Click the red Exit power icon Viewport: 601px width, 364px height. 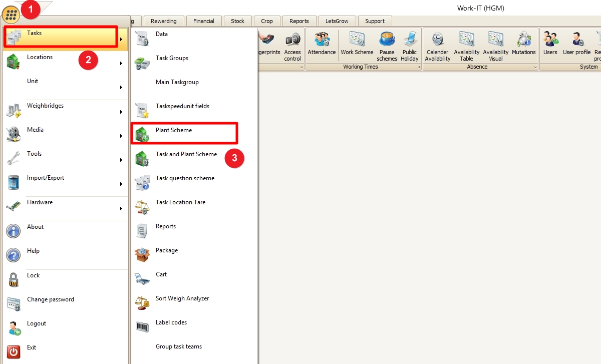click(14, 352)
